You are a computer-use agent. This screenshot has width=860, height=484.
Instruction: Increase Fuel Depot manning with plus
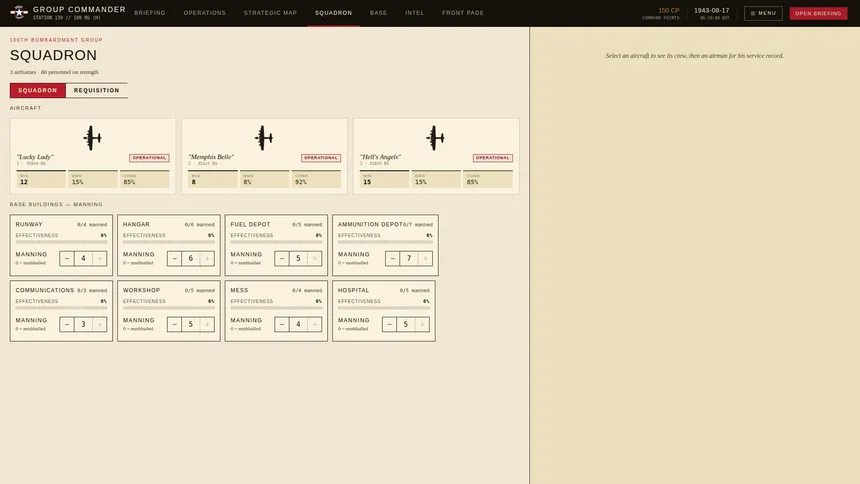click(x=315, y=258)
